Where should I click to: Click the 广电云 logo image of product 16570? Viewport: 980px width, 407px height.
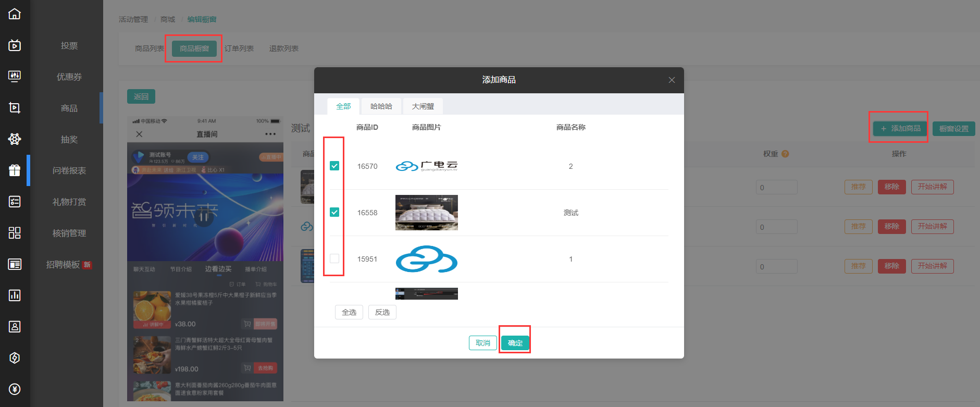tap(427, 166)
